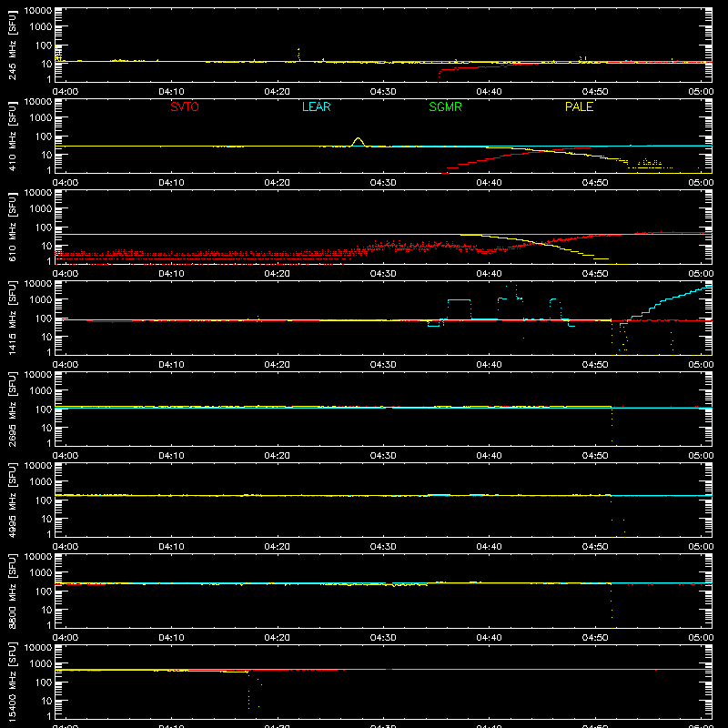Click the cyan LEAR legend label
The width and height of the screenshot is (728, 728).
[316, 106]
